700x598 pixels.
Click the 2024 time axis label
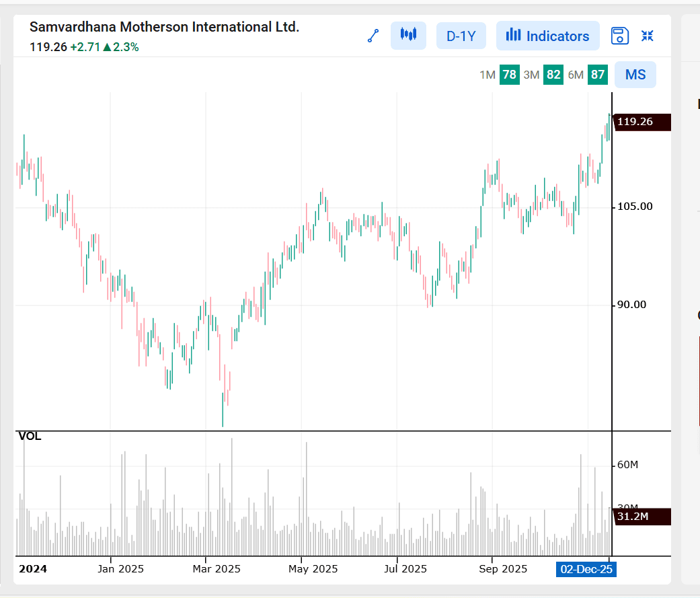(x=32, y=569)
